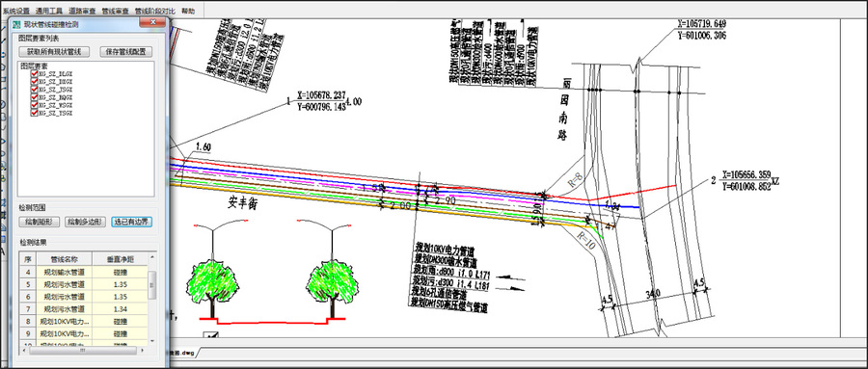Viewport: 868px width, 369px height.
Task: Click the 1.34 clearance value in row 7
Action: tap(120, 308)
